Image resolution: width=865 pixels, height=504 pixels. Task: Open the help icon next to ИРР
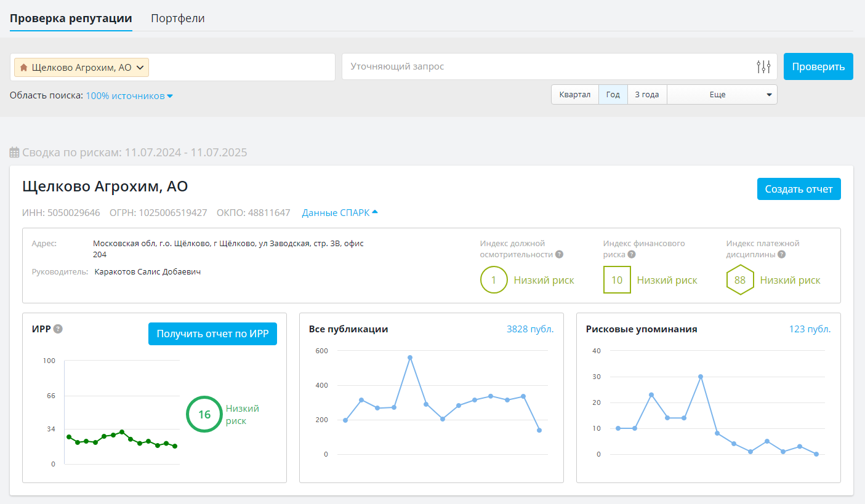click(x=58, y=329)
